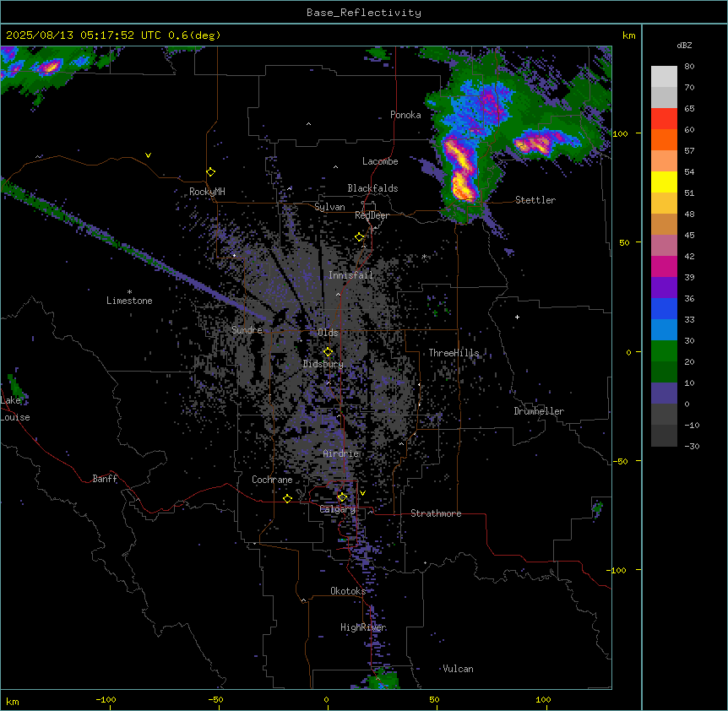Screen dimensions: 728x711
Task: Click the RockyMH label
Action: [x=207, y=191]
